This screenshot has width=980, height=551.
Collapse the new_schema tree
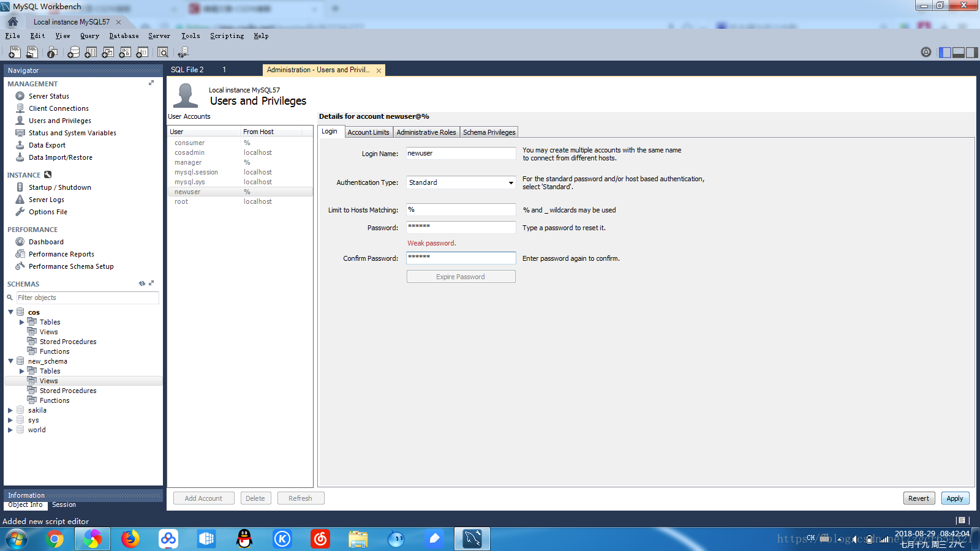(10, 361)
